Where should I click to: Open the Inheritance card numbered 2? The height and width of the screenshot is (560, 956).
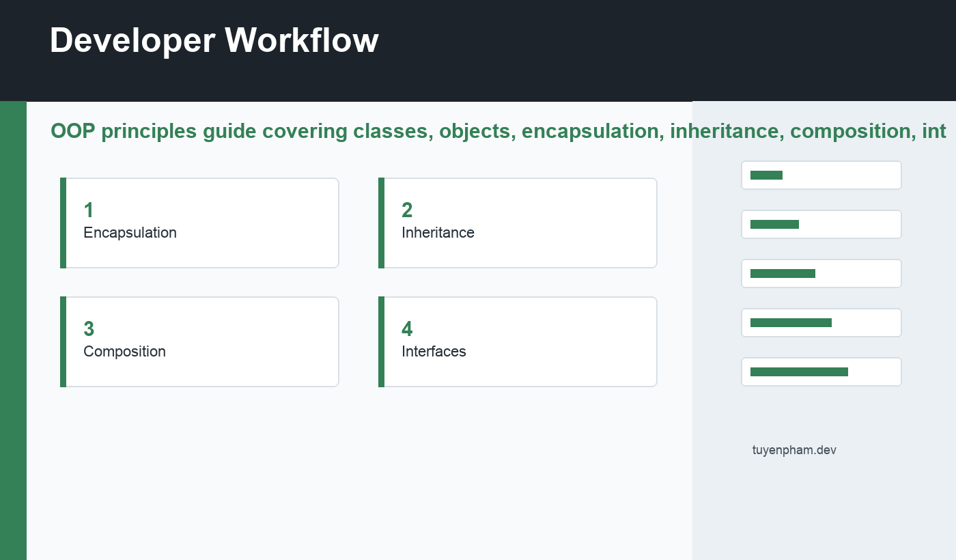point(518,223)
